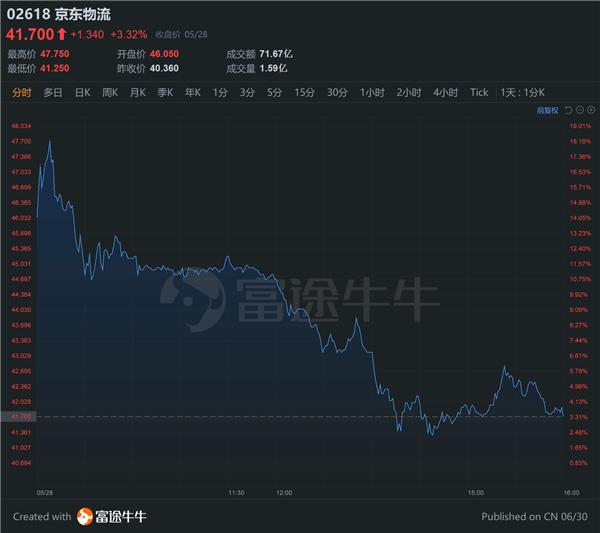The height and width of the screenshot is (533, 600).
Task: Click the reset chart undo icon
Action: (567, 110)
